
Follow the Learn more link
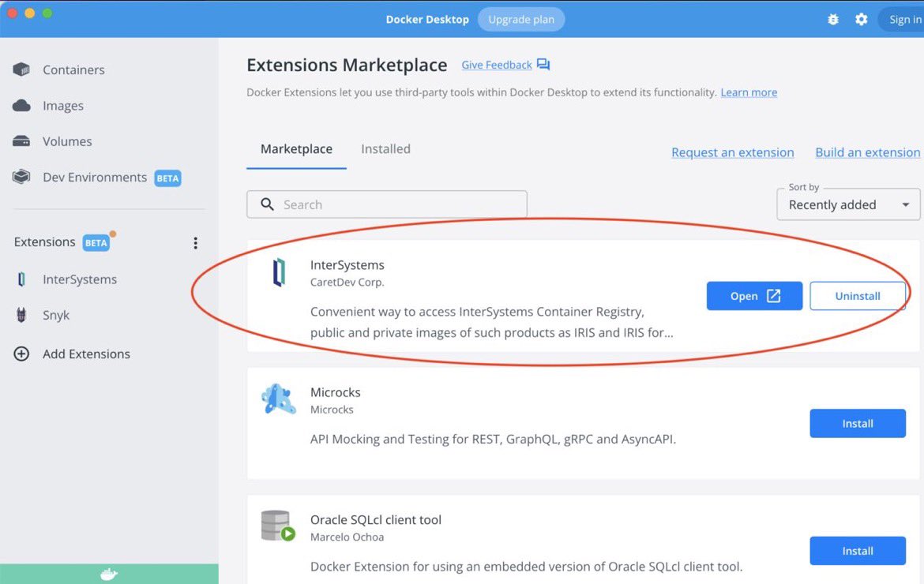click(749, 92)
